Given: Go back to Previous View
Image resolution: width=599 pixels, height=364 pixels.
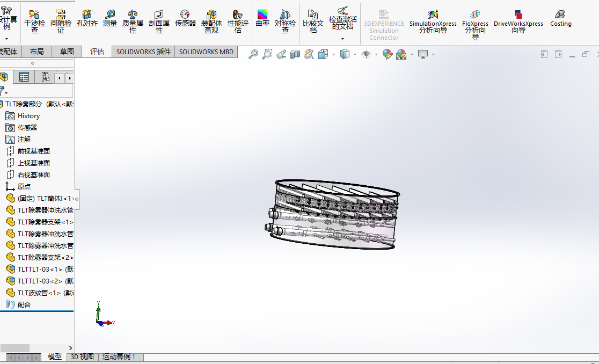Looking at the screenshot, I should (281, 54).
